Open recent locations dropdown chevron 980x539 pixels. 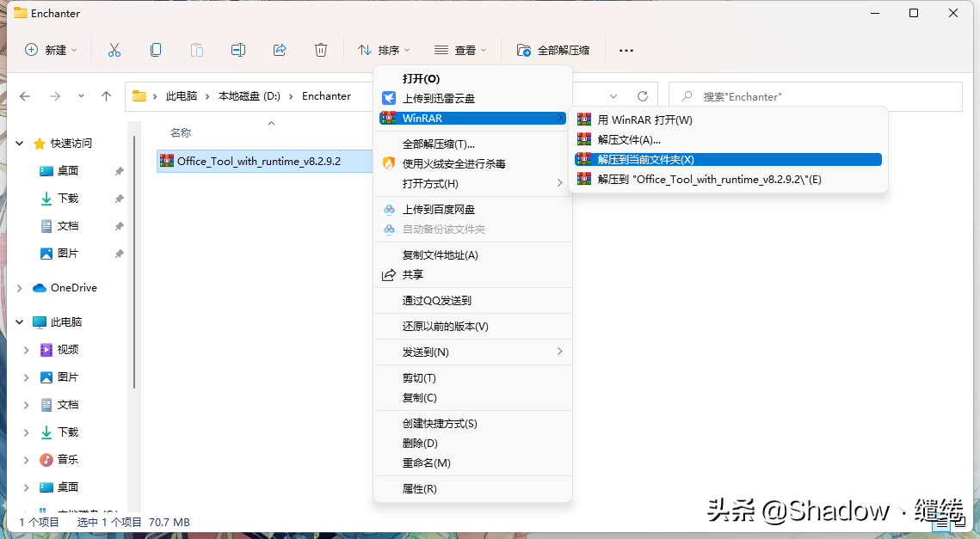(81, 96)
